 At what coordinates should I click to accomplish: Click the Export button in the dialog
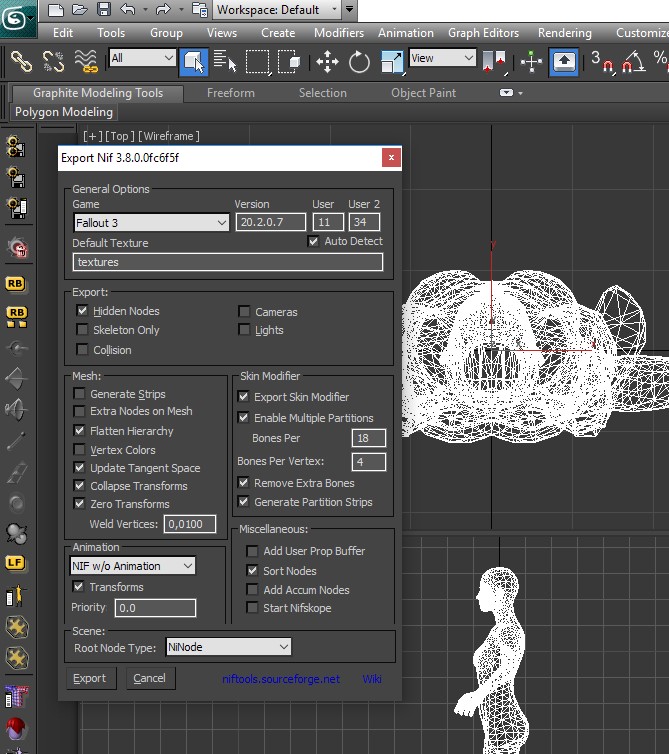pos(90,678)
